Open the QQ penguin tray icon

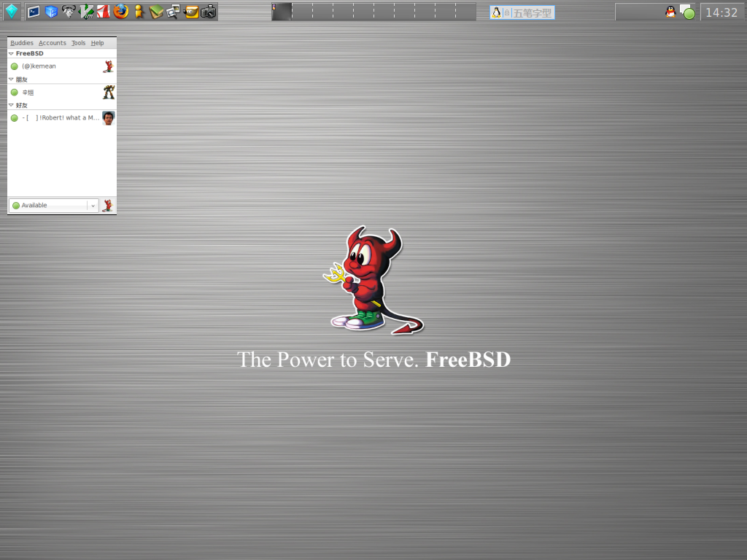(670, 12)
